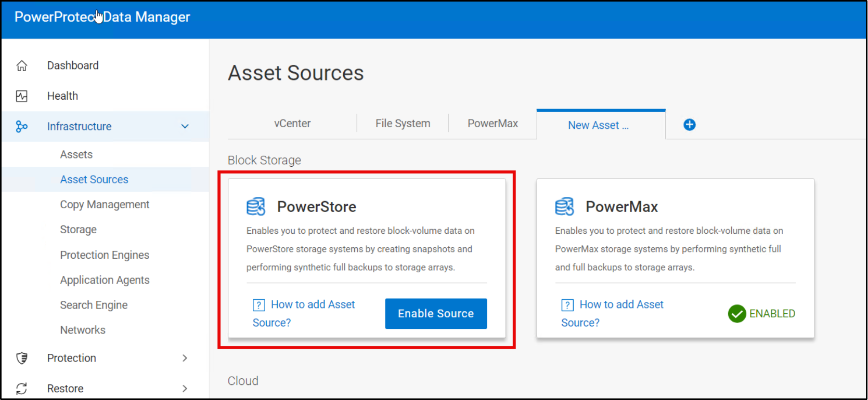Click the PowerMax description text
Screen dimensions: 868x400
[x=669, y=249]
